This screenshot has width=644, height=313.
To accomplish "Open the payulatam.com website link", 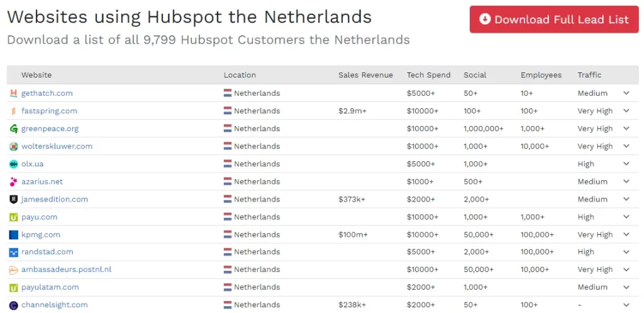I will (50, 287).
